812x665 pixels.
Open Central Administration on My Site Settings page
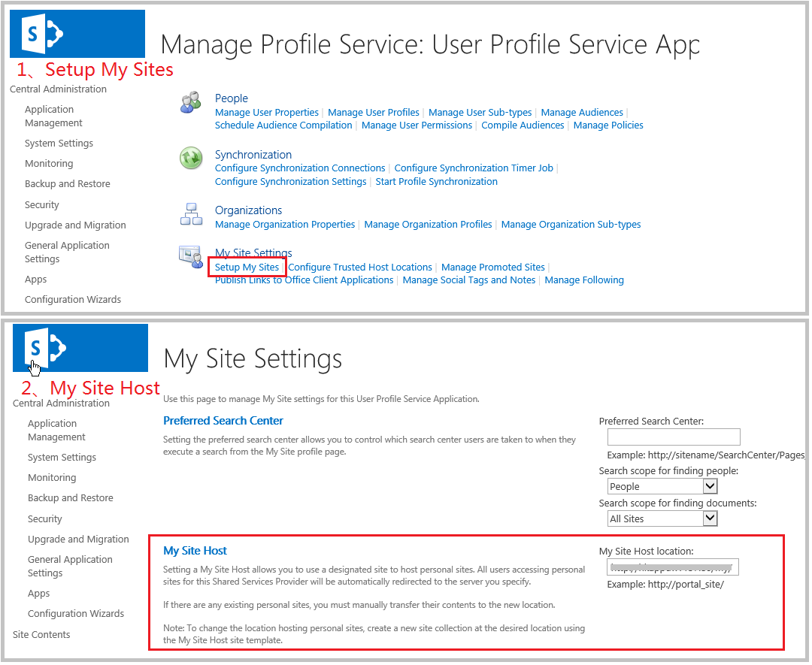point(61,404)
